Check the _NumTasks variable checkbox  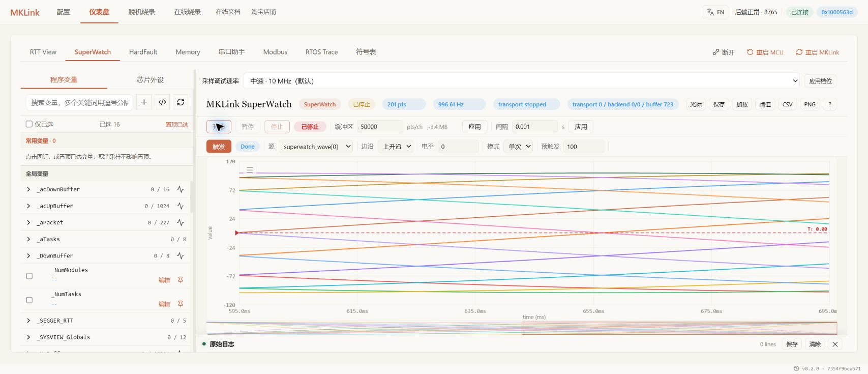pos(29,300)
